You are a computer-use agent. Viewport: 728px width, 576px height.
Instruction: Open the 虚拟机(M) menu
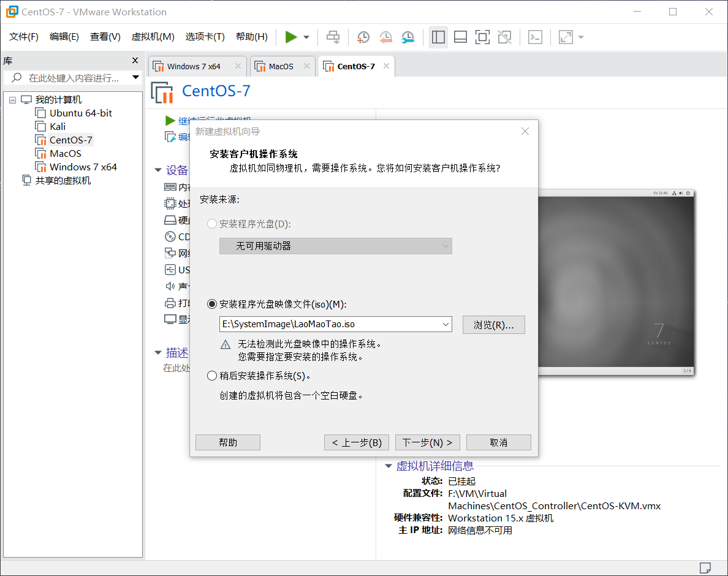point(153,37)
